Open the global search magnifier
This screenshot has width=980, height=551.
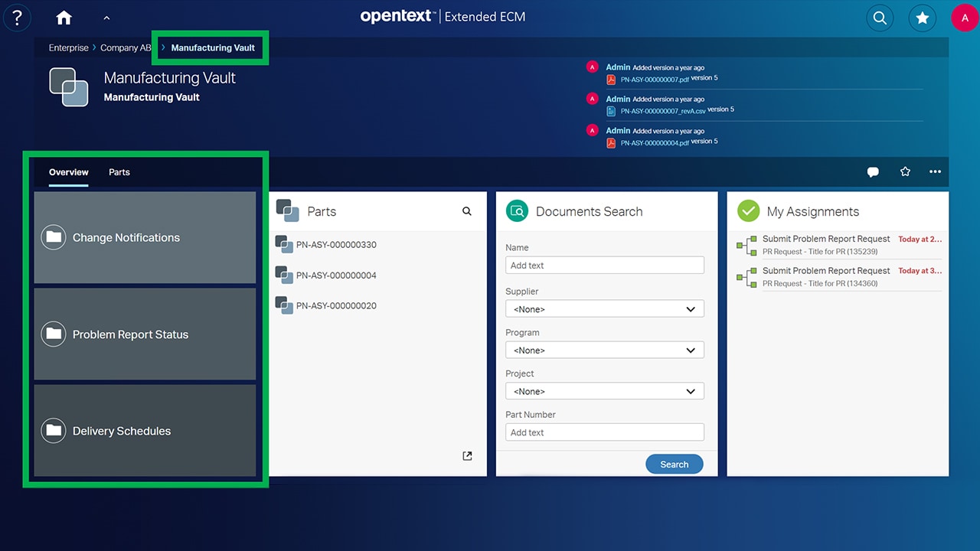point(880,18)
